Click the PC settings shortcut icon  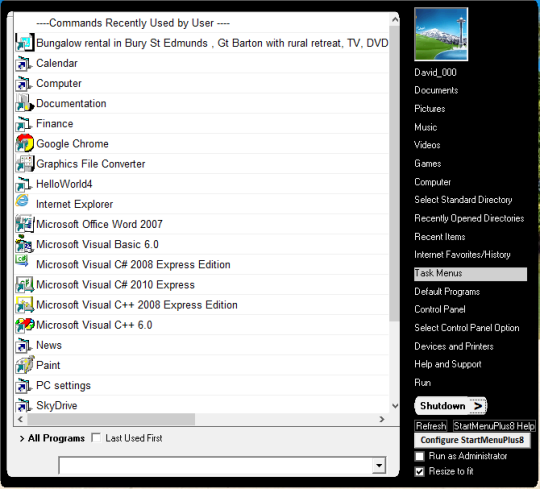pos(24,386)
